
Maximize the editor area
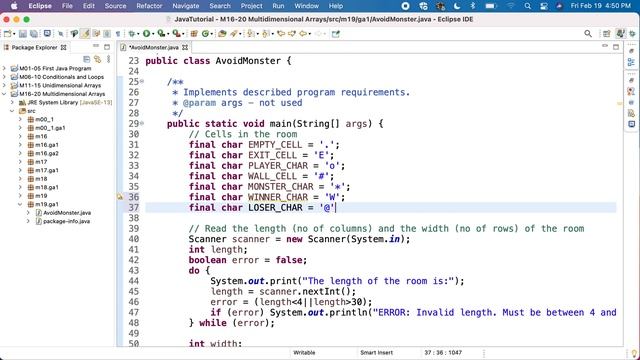tap(616, 47)
